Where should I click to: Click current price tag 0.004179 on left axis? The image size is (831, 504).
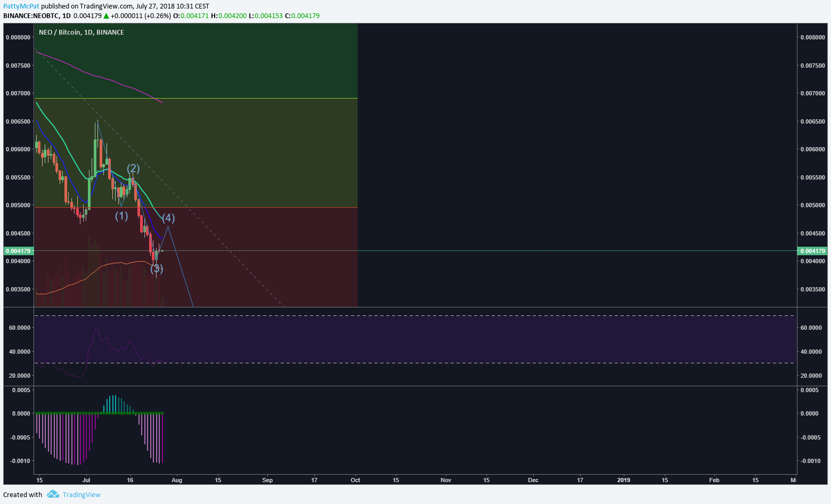(18, 251)
